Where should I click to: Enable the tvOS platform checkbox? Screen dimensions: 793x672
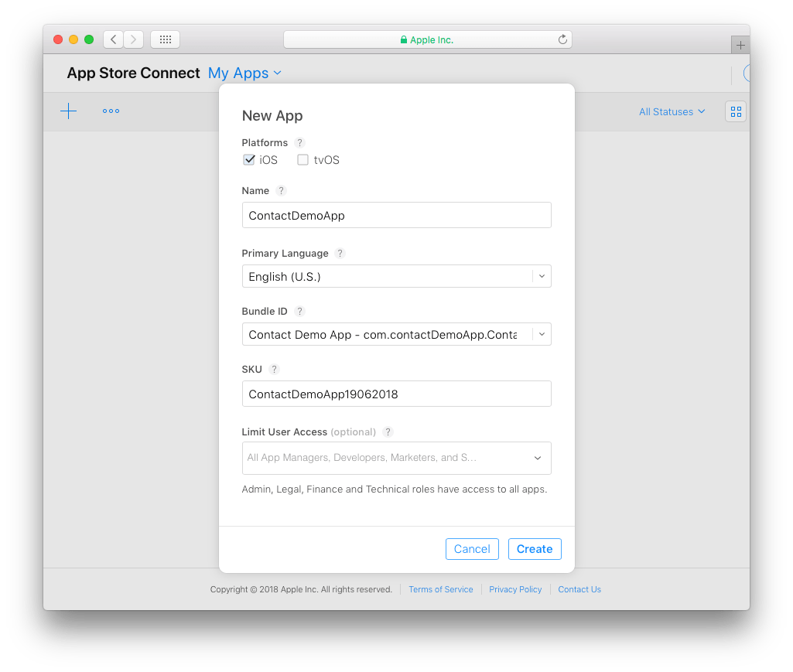point(303,159)
